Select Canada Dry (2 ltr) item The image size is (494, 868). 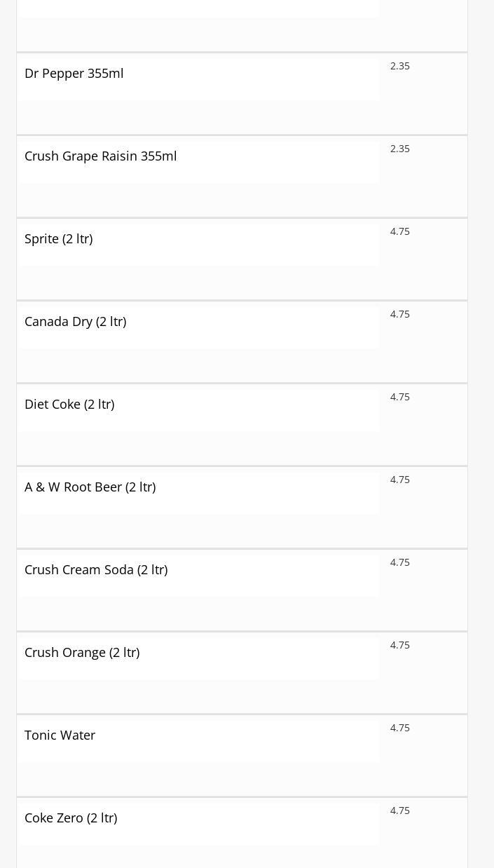(x=76, y=322)
